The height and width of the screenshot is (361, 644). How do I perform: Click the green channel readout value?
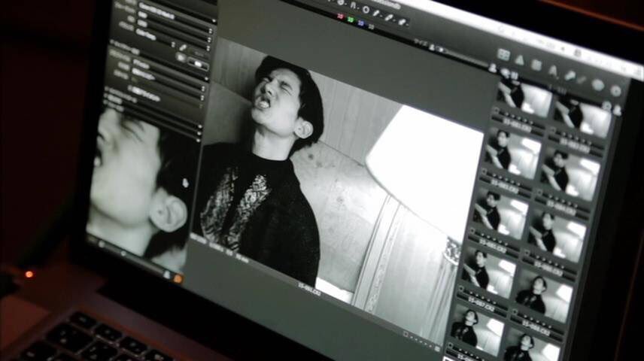point(351,20)
